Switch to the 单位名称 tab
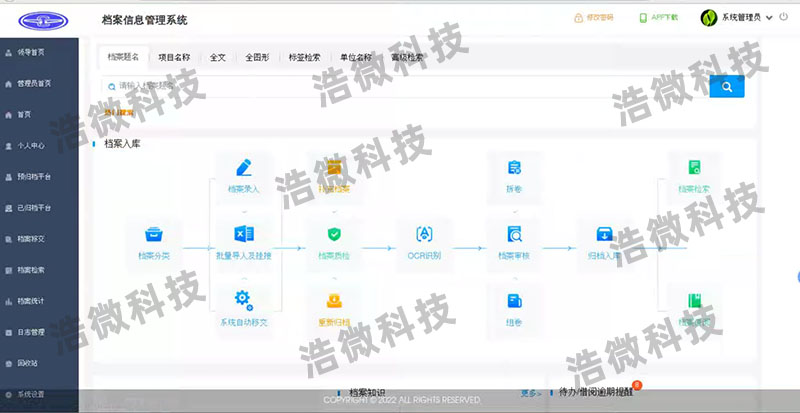800x413 pixels. (x=356, y=57)
